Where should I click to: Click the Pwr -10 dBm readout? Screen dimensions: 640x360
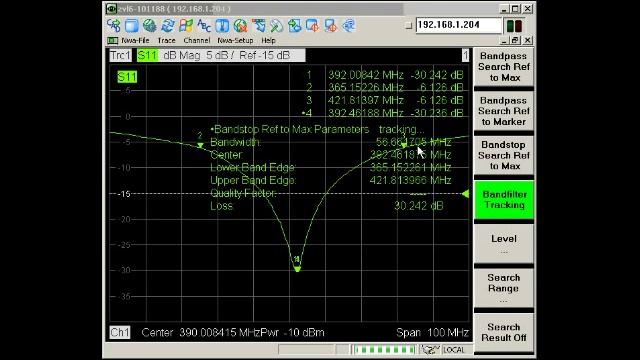(x=292, y=332)
